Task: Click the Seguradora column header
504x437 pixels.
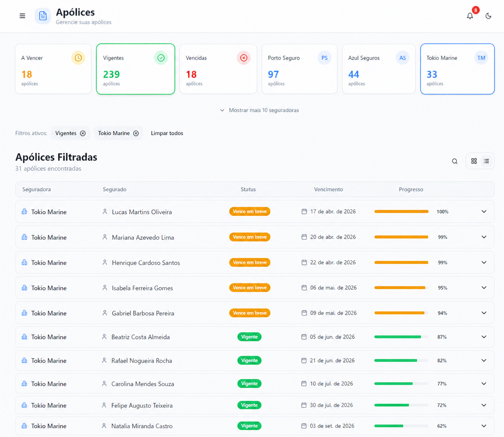Action: point(36,189)
